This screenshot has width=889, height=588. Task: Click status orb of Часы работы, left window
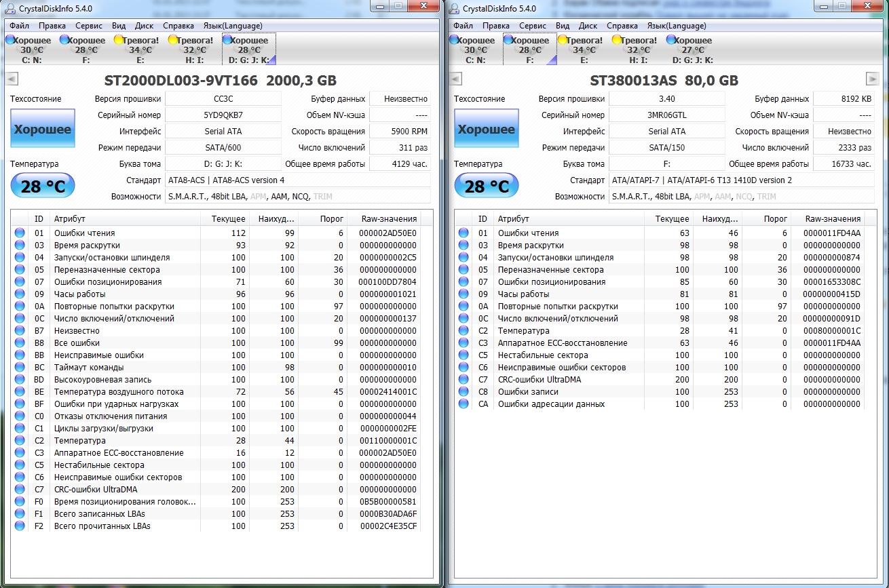(20, 294)
